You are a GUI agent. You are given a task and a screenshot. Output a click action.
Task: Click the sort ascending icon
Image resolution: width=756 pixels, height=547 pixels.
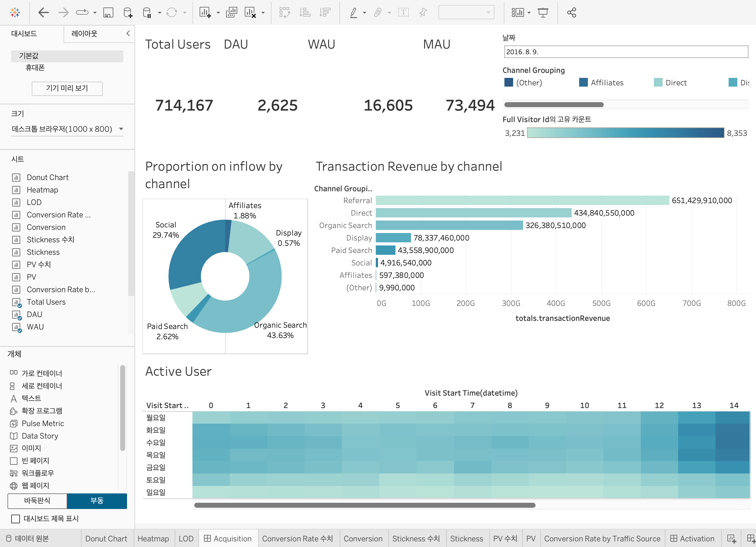[305, 13]
